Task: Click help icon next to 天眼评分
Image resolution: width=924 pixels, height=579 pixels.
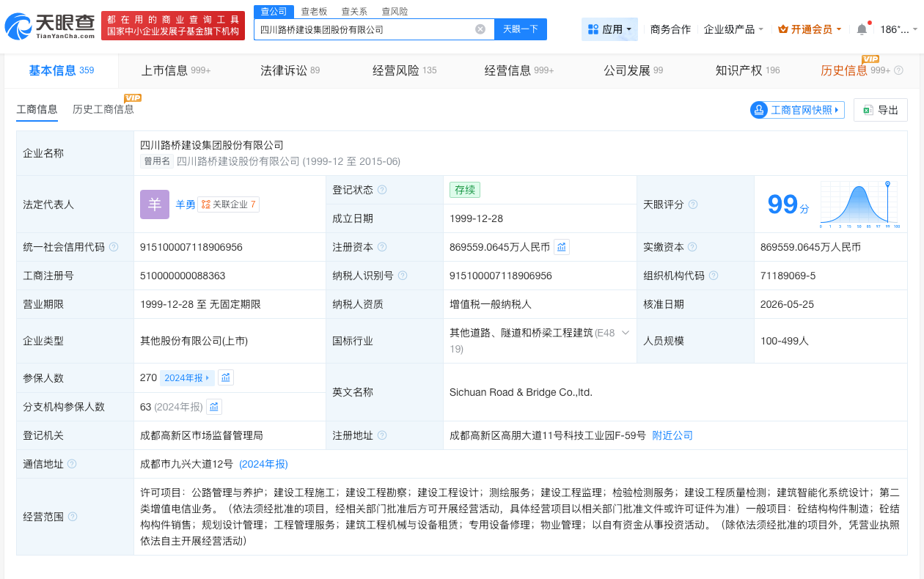Action: coord(693,204)
